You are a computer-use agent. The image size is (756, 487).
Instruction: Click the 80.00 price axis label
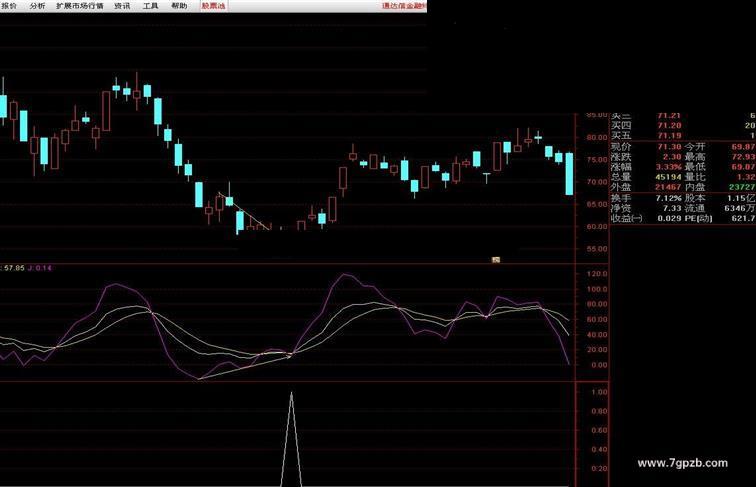click(x=597, y=137)
